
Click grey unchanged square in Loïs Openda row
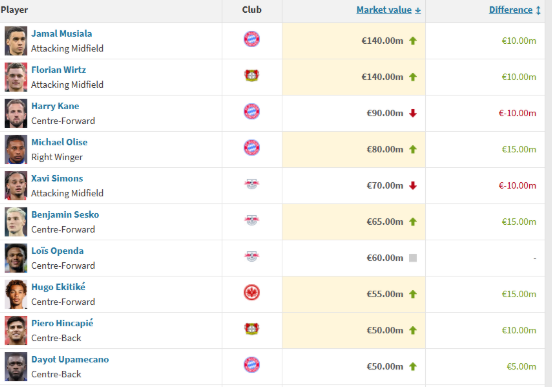point(413,258)
